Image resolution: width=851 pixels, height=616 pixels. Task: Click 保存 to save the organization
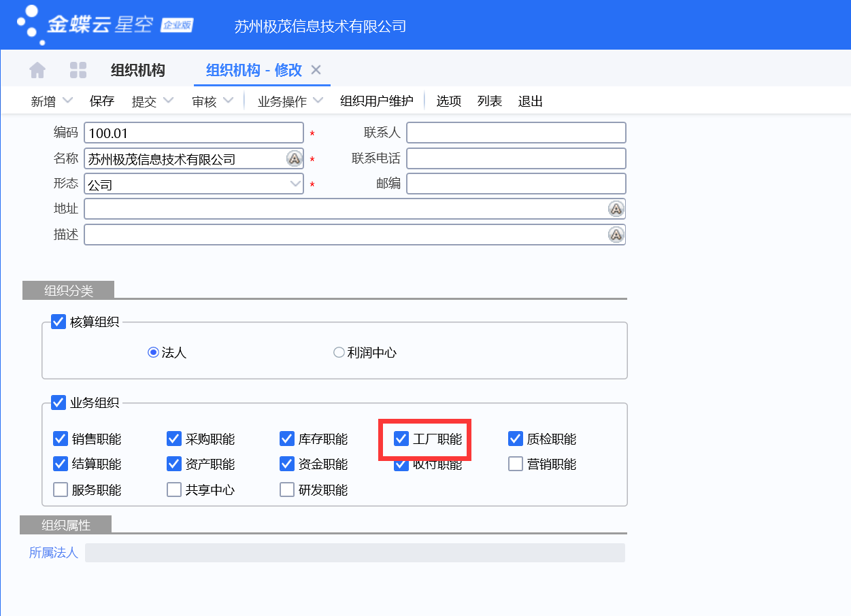tap(102, 101)
